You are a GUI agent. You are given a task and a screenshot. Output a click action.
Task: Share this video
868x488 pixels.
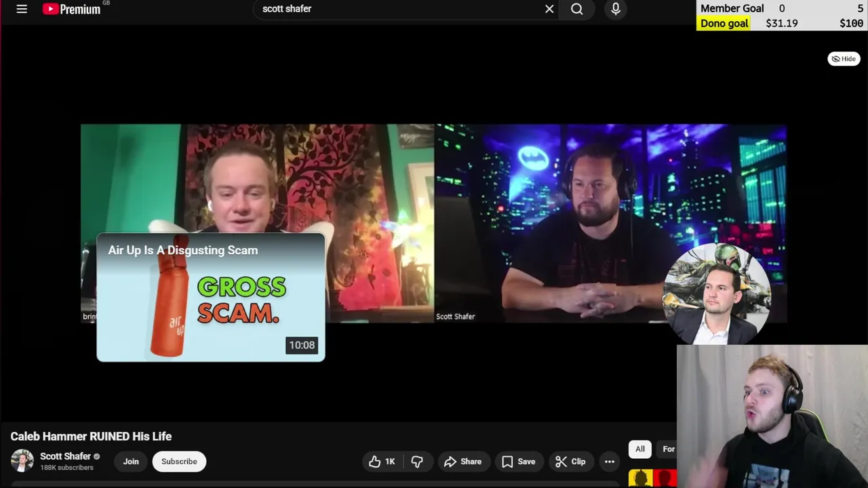pyautogui.click(x=462, y=462)
